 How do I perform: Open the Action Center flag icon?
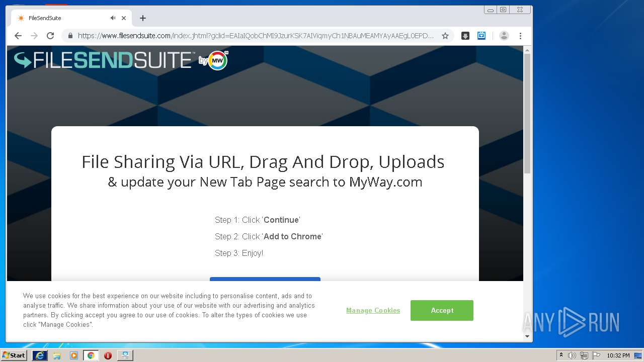point(596,355)
